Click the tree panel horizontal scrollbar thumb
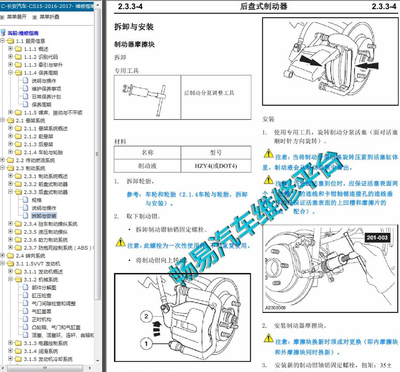Viewport: 400px width, 372px height. 45,367
